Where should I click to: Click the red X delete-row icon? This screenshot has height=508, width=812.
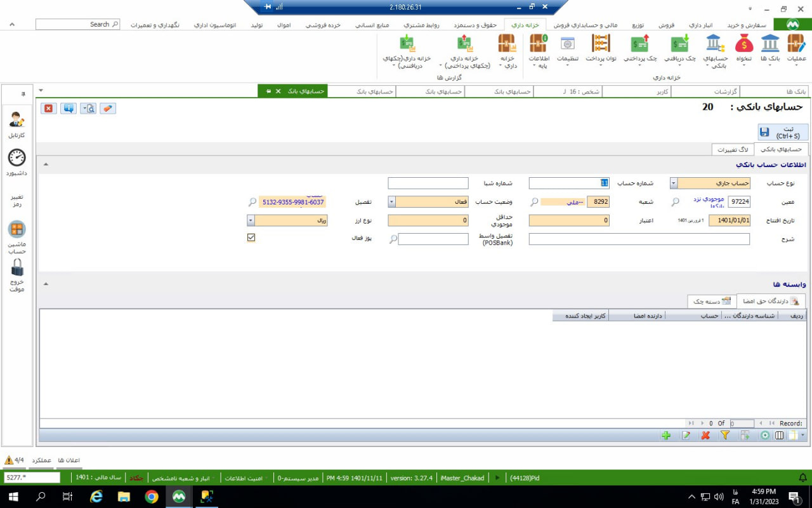pyautogui.click(x=705, y=436)
